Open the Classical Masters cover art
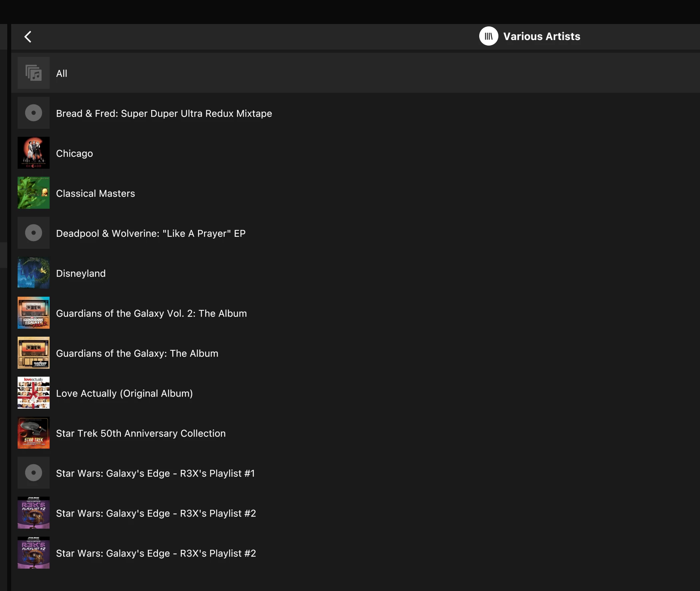 [34, 193]
